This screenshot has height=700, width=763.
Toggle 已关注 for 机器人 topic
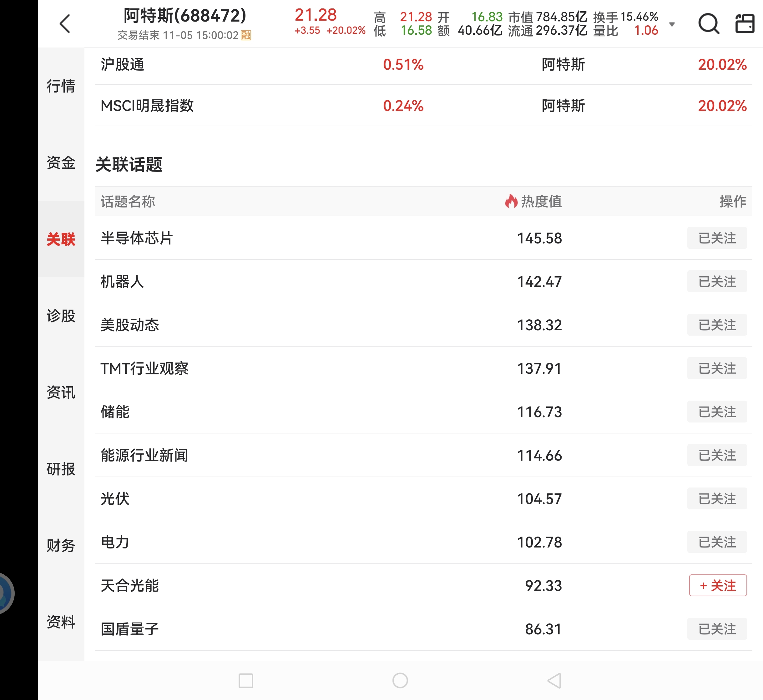[x=716, y=282]
